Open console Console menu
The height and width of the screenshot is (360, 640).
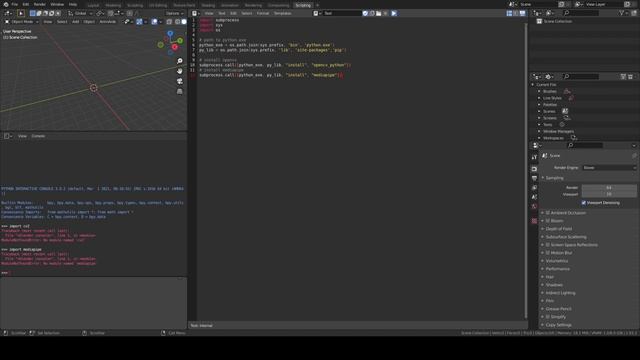(x=38, y=136)
